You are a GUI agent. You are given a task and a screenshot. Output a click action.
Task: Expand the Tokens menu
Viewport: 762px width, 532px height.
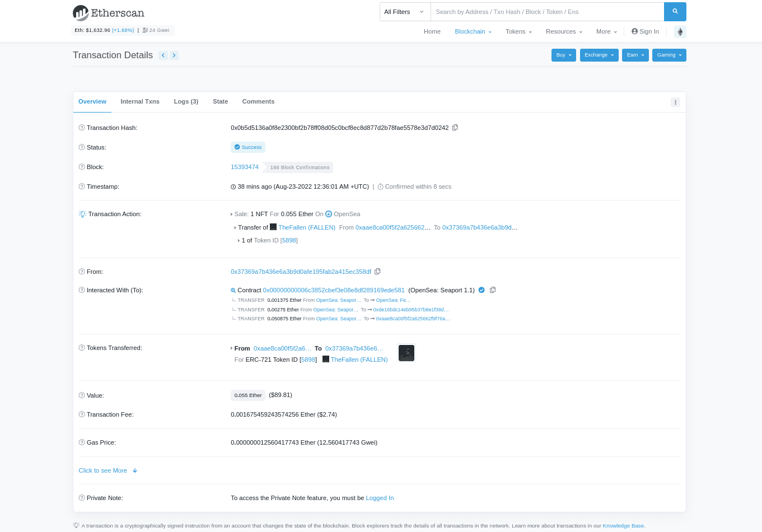pyautogui.click(x=518, y=31)
